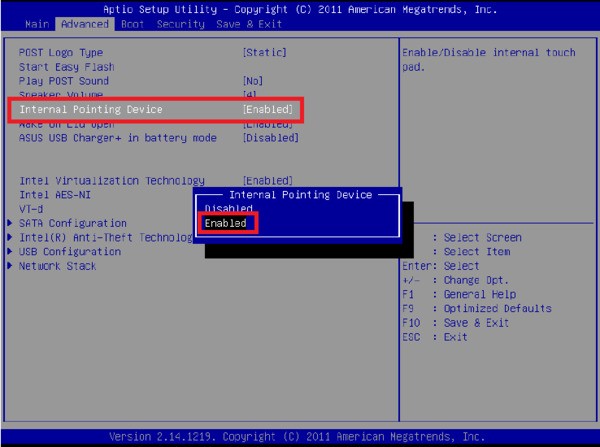Open the Network Stack submenu

(x=58, y=266)
